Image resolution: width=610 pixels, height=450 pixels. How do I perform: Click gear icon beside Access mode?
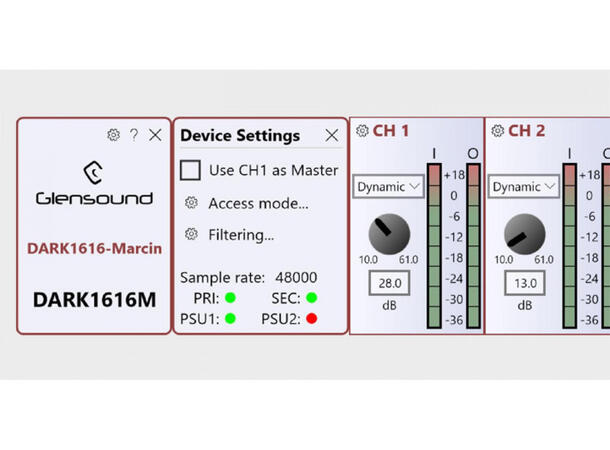[x=191, y=203]
